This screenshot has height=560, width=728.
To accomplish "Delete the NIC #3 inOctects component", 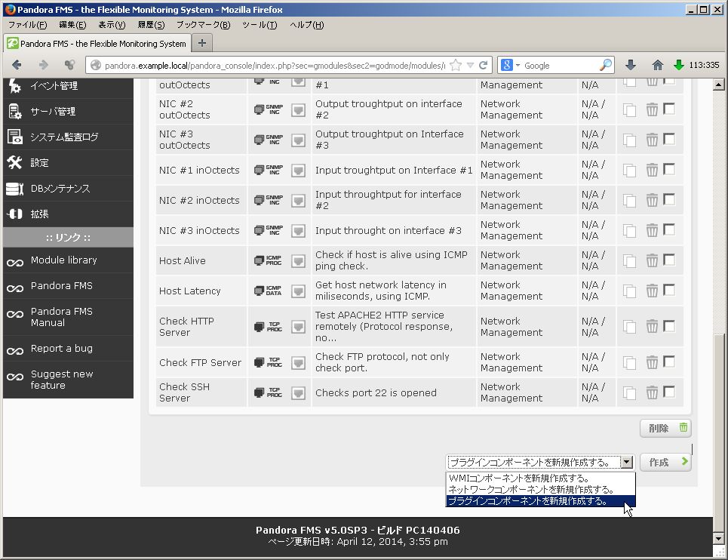I will coord(652,230).
